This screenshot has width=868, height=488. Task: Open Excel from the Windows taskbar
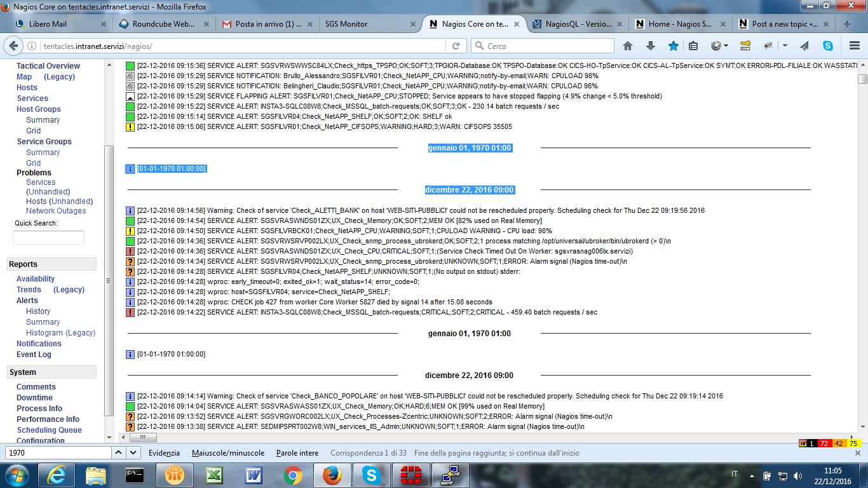(213, 475)
